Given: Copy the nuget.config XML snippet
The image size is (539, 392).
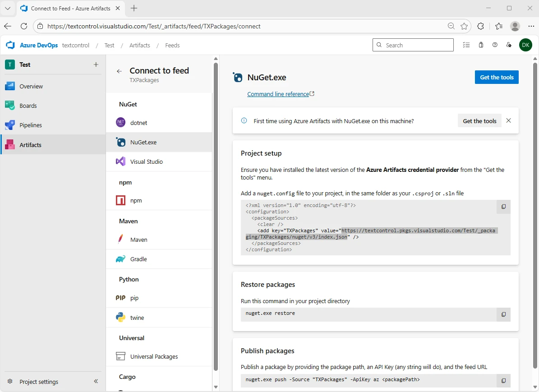Looking at the screenshot, I should point(503,207).
